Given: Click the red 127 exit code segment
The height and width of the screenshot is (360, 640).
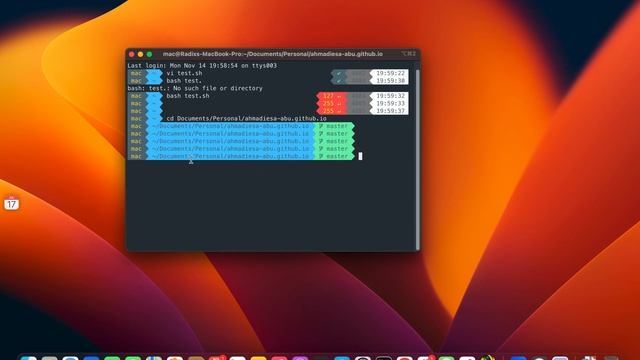Looking at the screenshot, I should coord(332,96).
